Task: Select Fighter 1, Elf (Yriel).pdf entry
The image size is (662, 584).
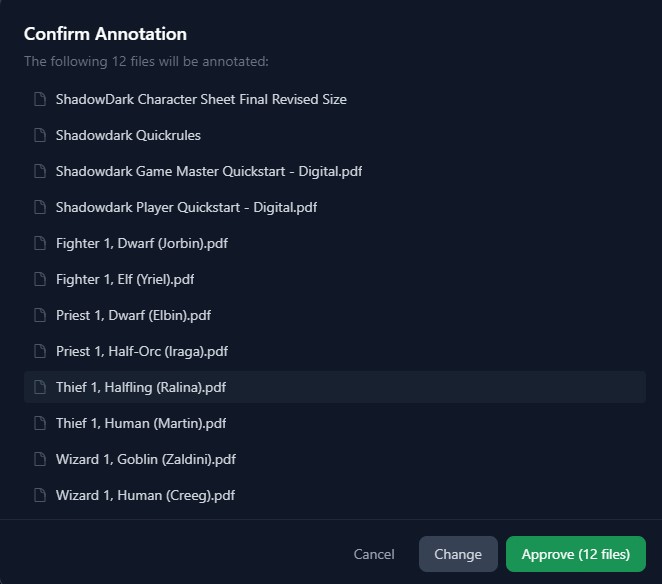Action: click(125, 279)
